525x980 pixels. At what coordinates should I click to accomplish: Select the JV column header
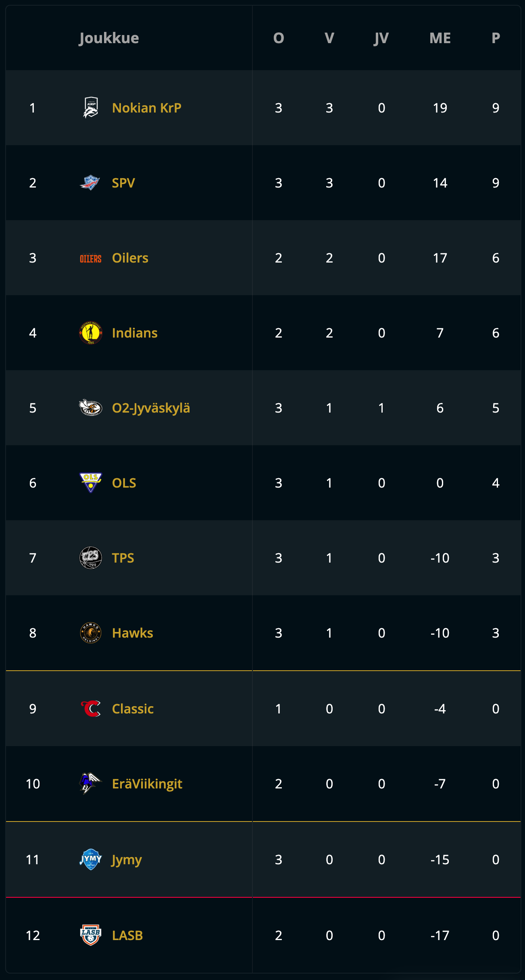pyautogui.click(x=381, y=38)
